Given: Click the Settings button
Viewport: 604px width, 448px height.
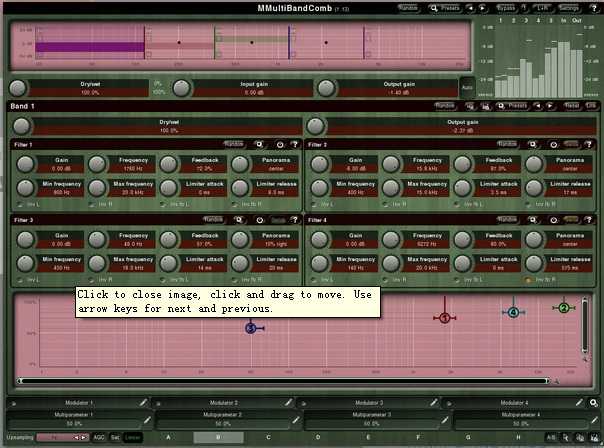Looking at the screenshot, I should click(570, 7).
